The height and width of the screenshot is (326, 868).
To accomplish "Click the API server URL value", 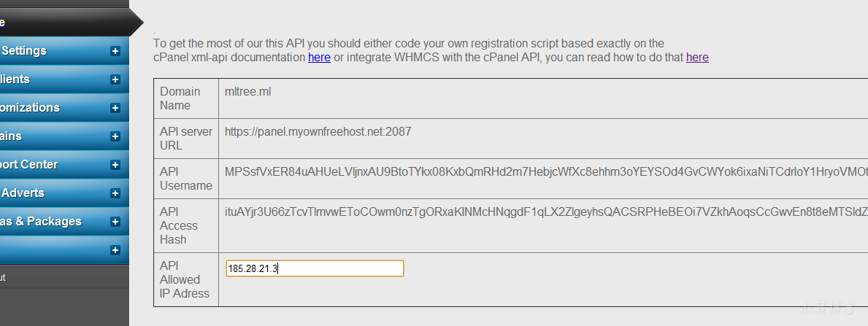I will point(318,132).
